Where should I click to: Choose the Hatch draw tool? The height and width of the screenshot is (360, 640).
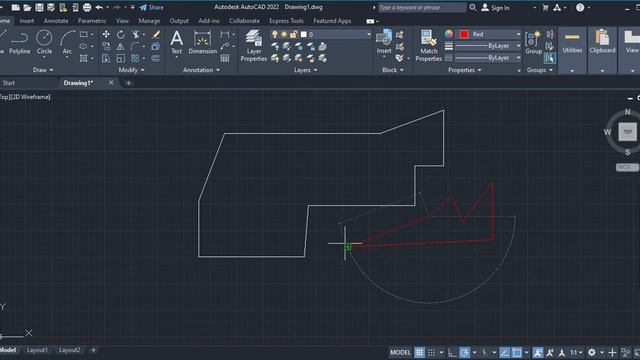pyautogui.click(x=84, y=58)
